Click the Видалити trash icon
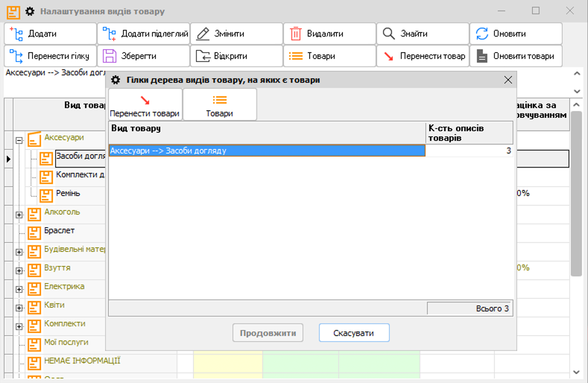The image size is (588, 383). pos(295,34)
